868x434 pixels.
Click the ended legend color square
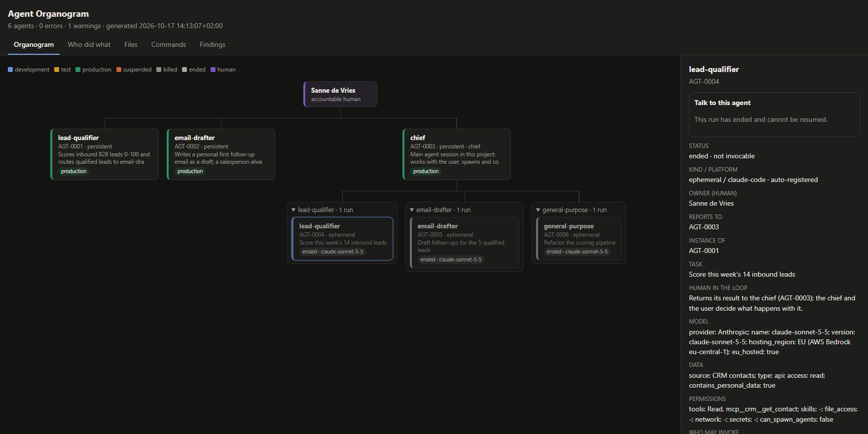[x=184, y=70]
